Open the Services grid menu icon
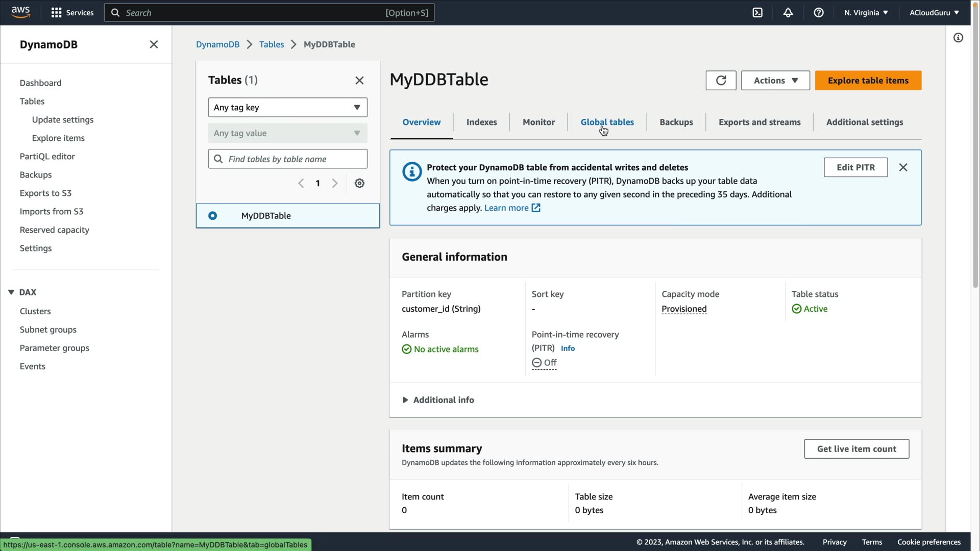 coord(57,13)
